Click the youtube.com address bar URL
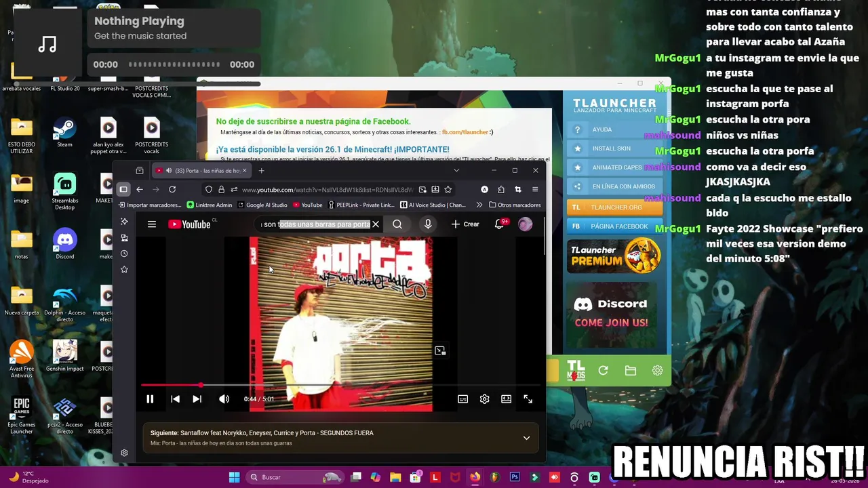Image resolution: width=868 pixels, height=488 pixels. [328, 190]
